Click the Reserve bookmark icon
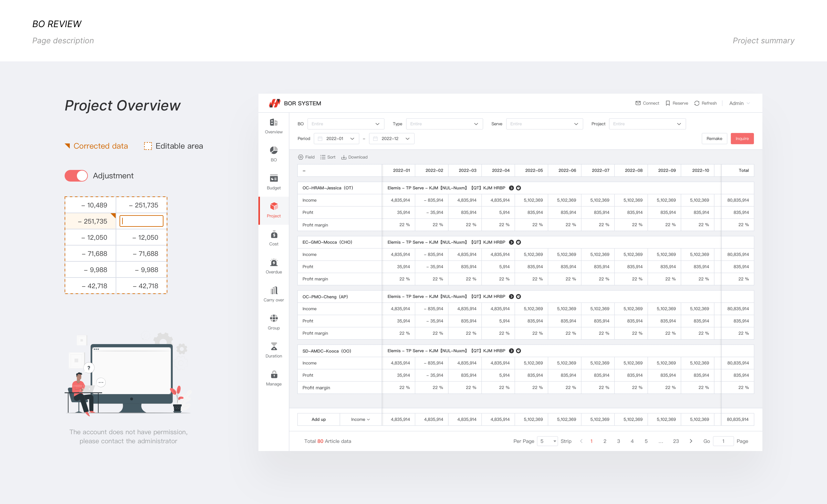The image size is (827, 504). [667, 103]
